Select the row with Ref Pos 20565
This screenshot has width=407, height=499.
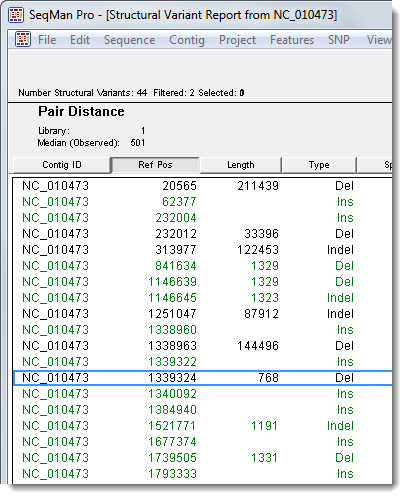pos(202,186)
